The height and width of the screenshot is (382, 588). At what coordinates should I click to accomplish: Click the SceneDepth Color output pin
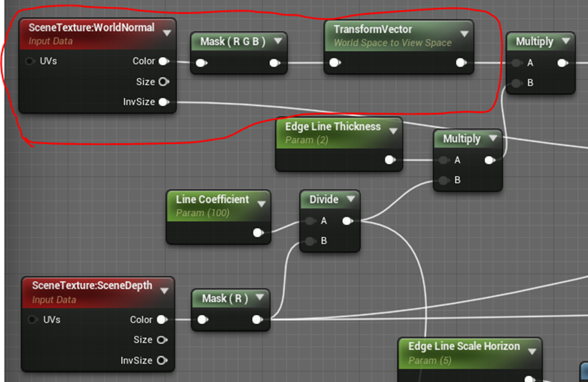tap(162, 319)
